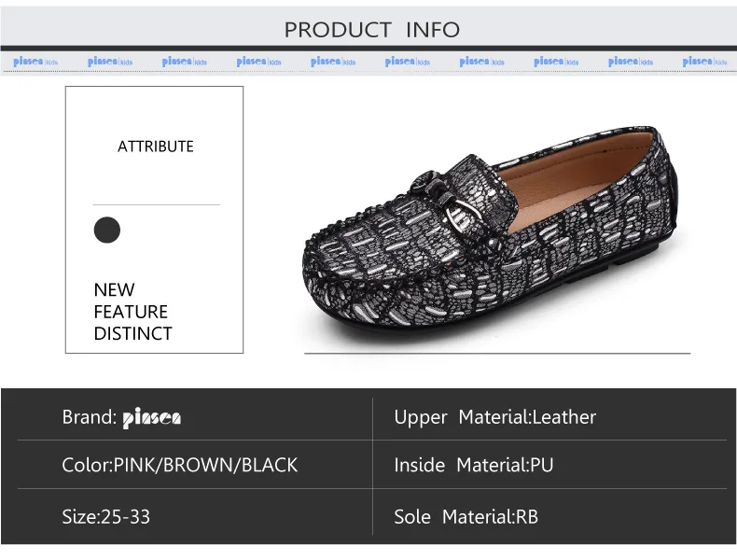Click the ATTRIBUTE label in the box
Viewport: 737px width, 560px height.
pyautogui.click(x=156, y=147)
